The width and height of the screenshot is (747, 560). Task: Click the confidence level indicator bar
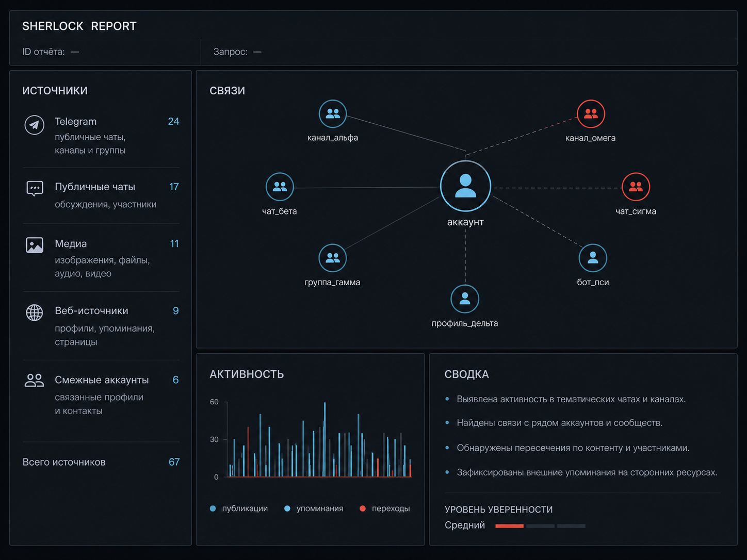click(540, 526)
